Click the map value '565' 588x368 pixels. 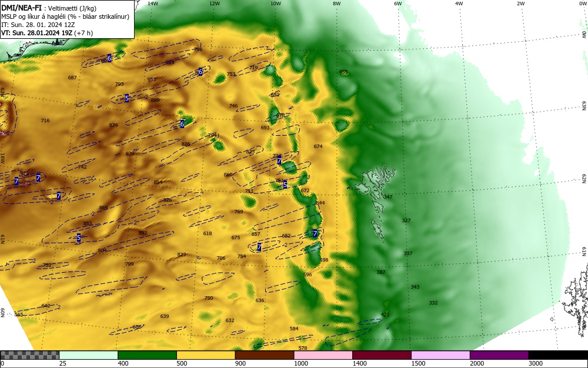[x=19, y=314]
